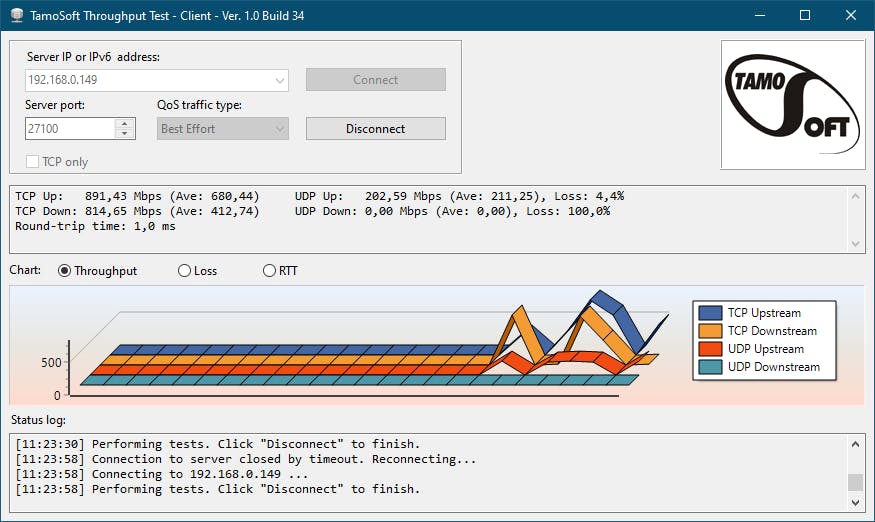Image resolution: width=875 pixels, height=522 pixels.
Task: Toggle the TCP only checkbox
Action: tap(32, 161)
